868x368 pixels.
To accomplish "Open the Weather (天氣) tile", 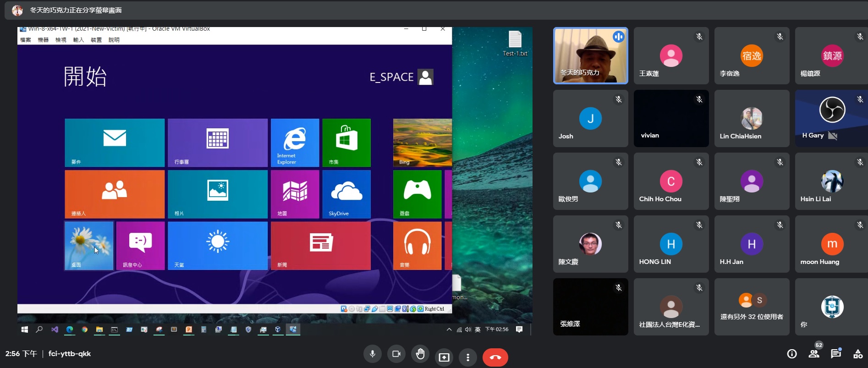I will (x=218, y=246).
